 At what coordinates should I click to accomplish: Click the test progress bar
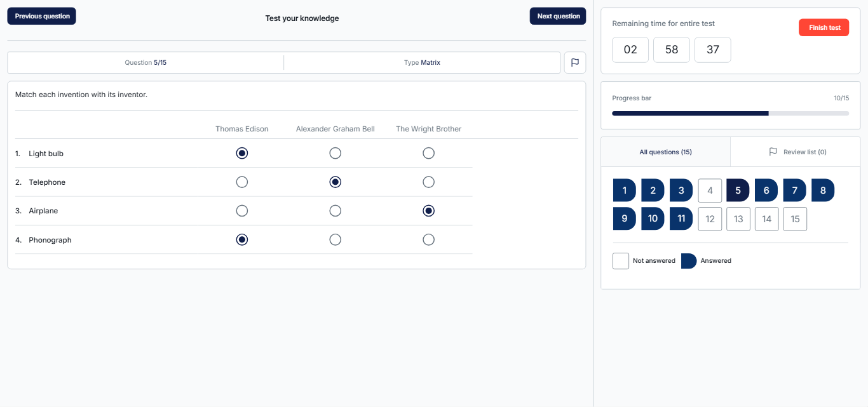point(730,113)
